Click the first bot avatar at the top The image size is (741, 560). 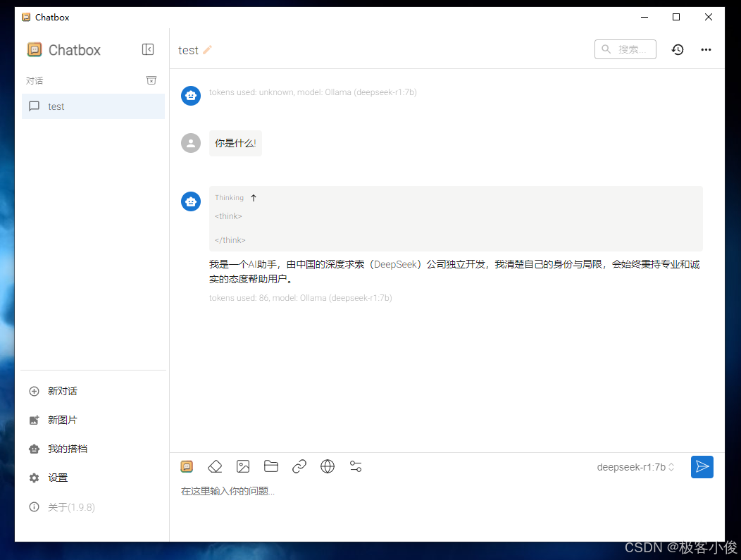tap(191, 96)
